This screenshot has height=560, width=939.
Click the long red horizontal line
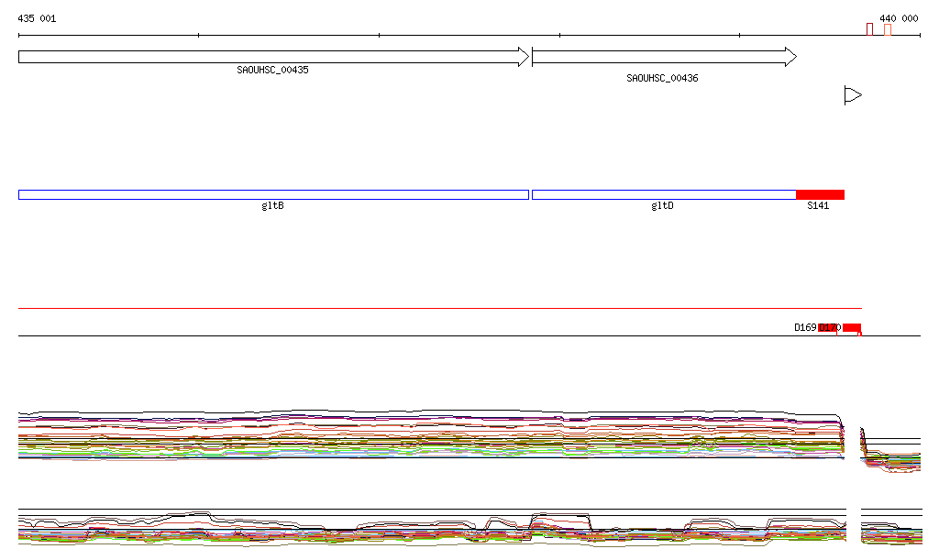pos(440,308)
